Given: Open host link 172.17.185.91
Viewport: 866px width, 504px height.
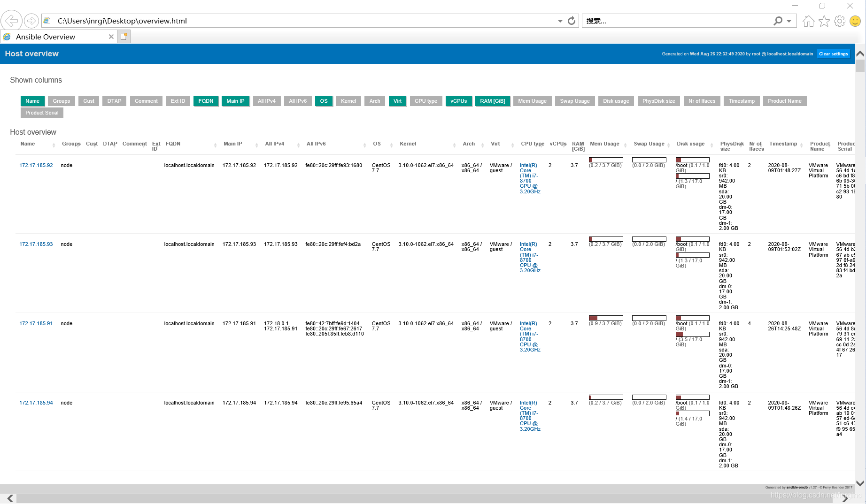Looking at the screenshot, I should click(36, 324).
